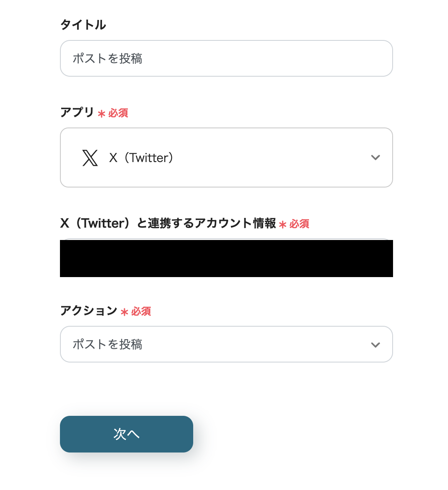448x490 pixels.
Task: Expand the X (Twitter) app picker
Action: [226, 157]
